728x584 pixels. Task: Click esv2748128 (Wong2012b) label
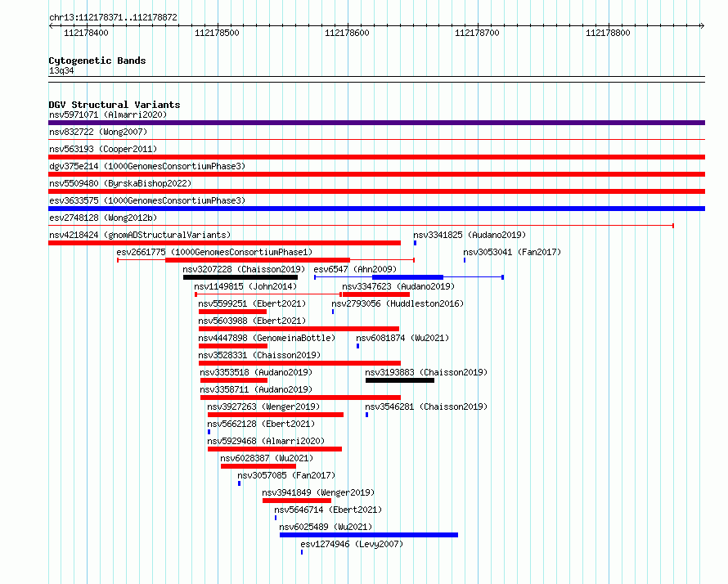point(103,218)
